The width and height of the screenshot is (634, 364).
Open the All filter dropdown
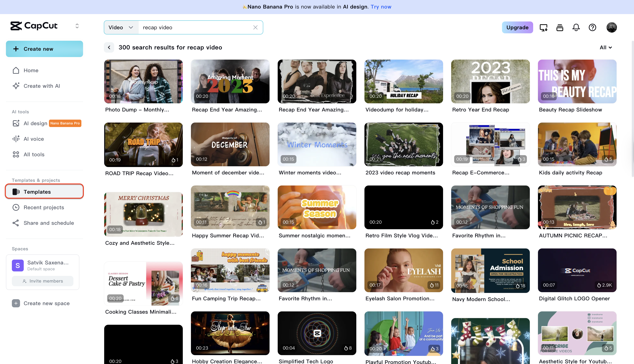click(x=605, y=47)
